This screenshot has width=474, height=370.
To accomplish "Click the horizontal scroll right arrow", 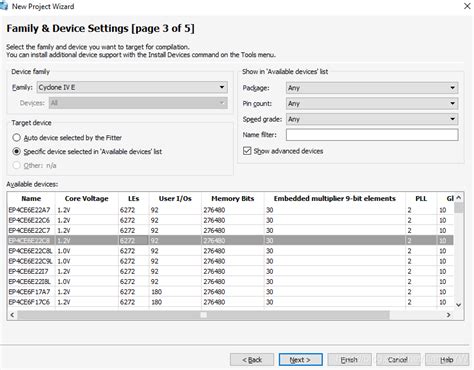I will tap(449, 315).
